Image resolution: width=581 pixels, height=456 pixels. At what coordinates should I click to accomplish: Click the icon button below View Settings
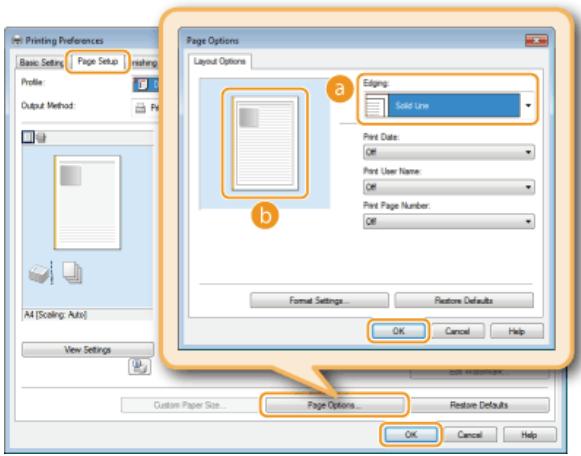[139, 367]
